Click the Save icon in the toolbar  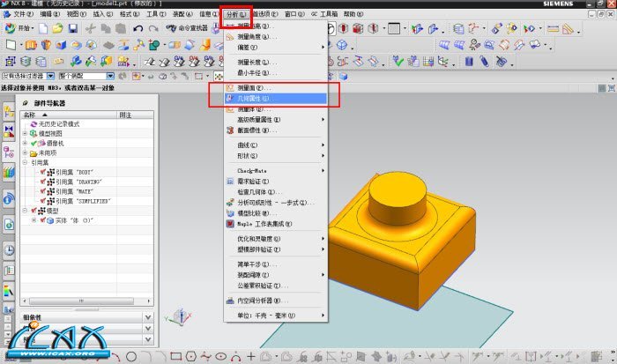71,29
